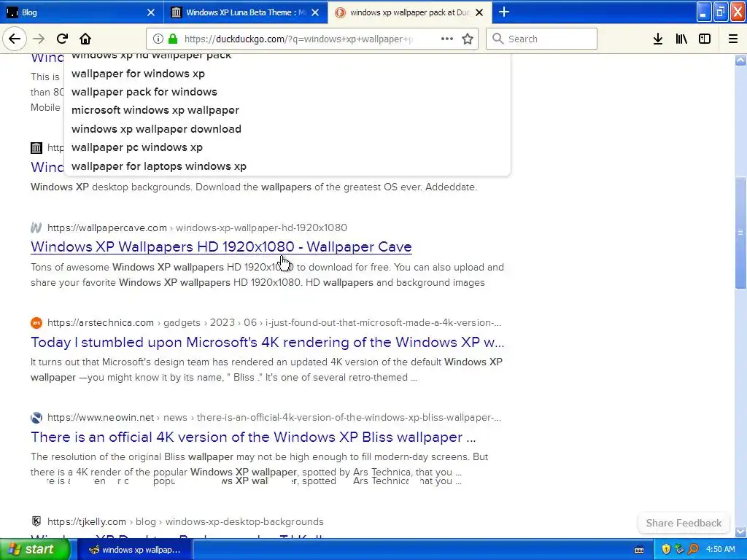Open page actions three-dot menu
This screenshot has width=747, height=560.
point(447,39)
